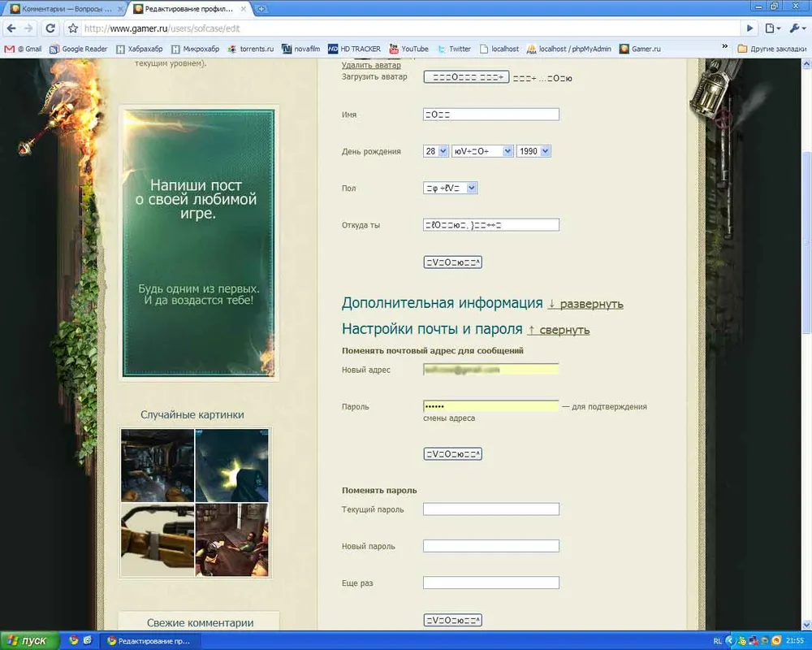Screen dimensions: 812x650
Task: Expand Дополнительная информация via развернуть
Action: click(x=585, y=304)
